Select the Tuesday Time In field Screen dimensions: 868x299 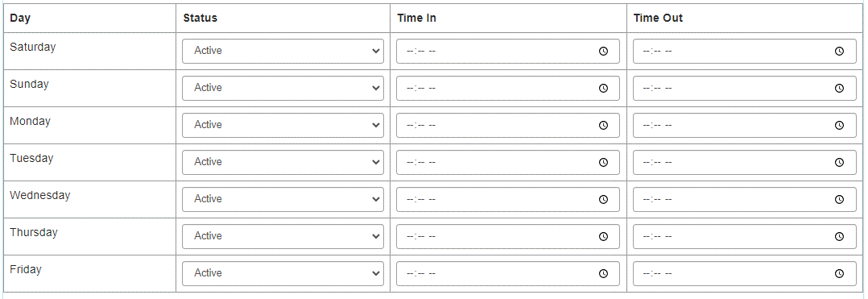507,162
